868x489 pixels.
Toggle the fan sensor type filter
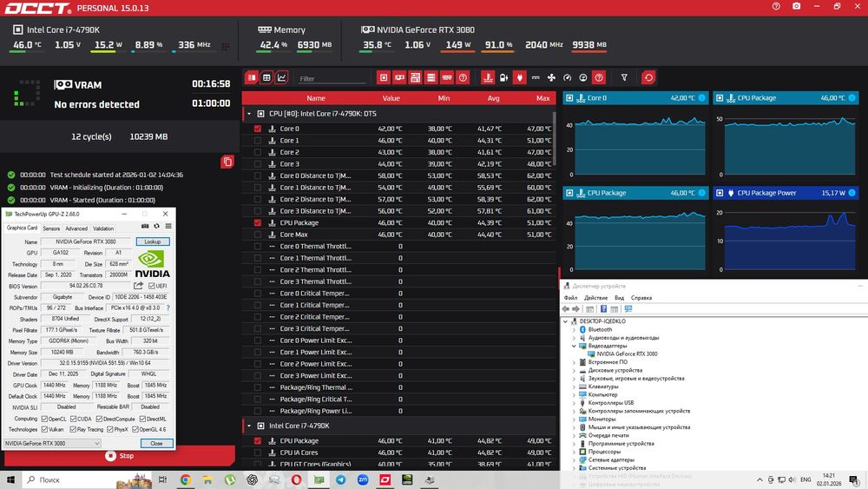(551, 78)
